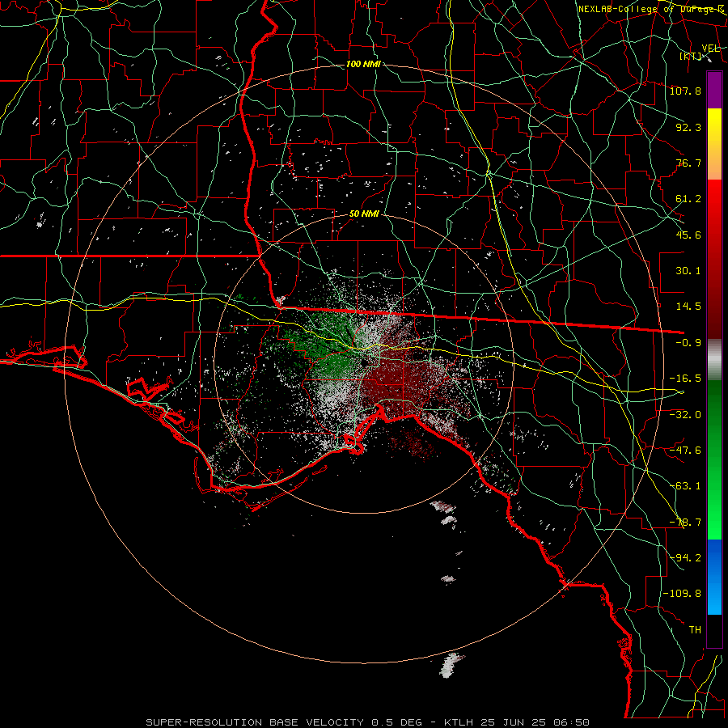Click the -32.0 velocity scale value
The image size is (728, 728).
(685, 415)
